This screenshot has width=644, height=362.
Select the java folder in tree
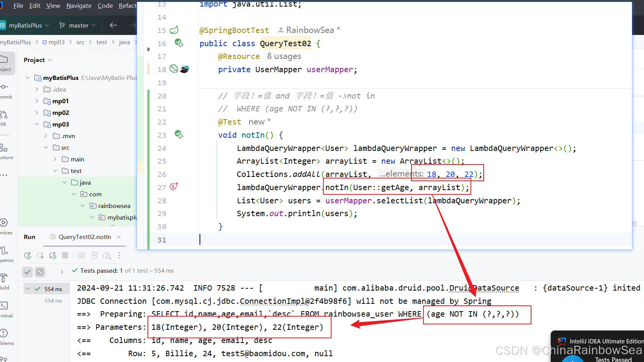85,182
